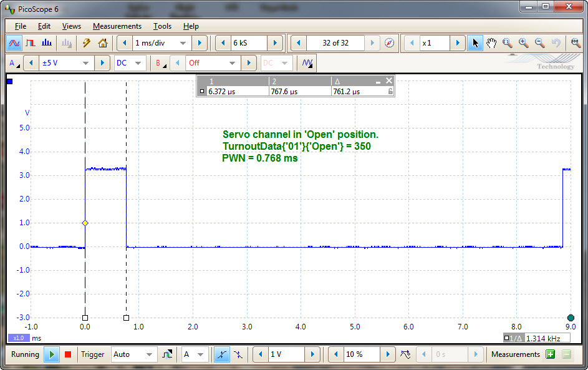This screenshot has height=370, width=588.
Task: Open the signal generator icon
Action: pyautogui.click(x=307, y=63)
